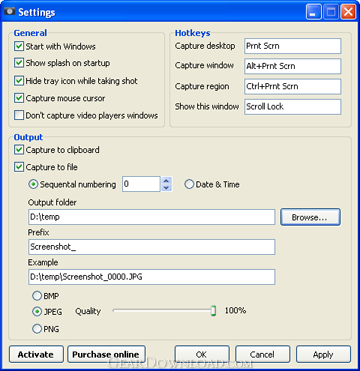Select BMP image format
The height and width of the screenshot is (371, 360).
click(37, 296)
